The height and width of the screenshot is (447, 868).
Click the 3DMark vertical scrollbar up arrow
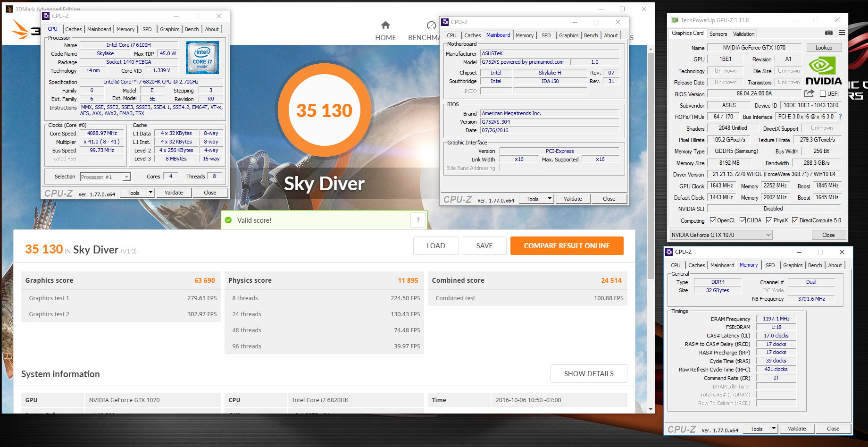pos(651,49)
